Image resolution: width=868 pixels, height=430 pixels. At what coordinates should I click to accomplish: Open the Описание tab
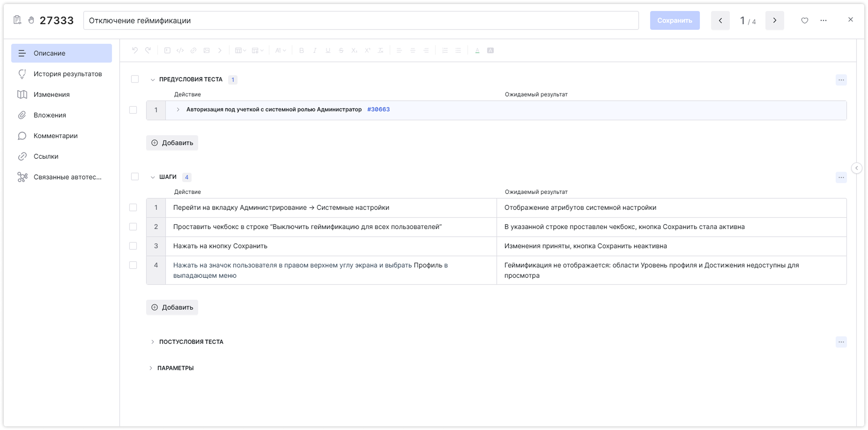pos(62,53)
